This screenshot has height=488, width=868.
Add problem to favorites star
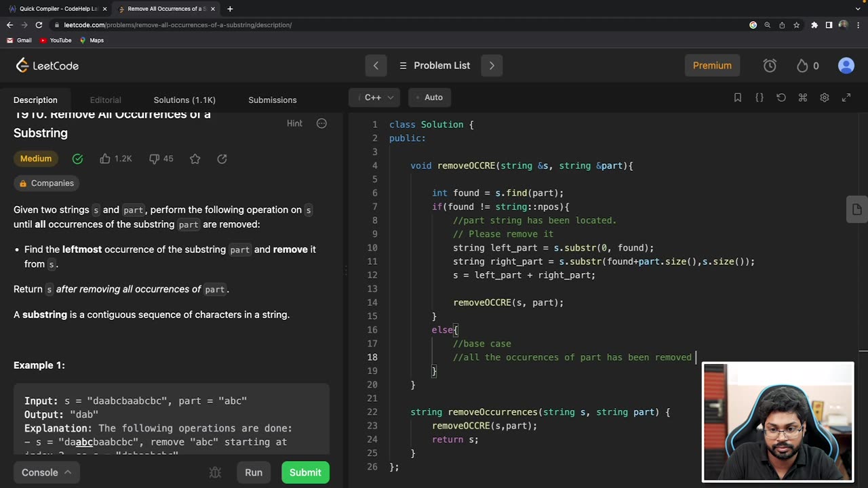[195, 159]
